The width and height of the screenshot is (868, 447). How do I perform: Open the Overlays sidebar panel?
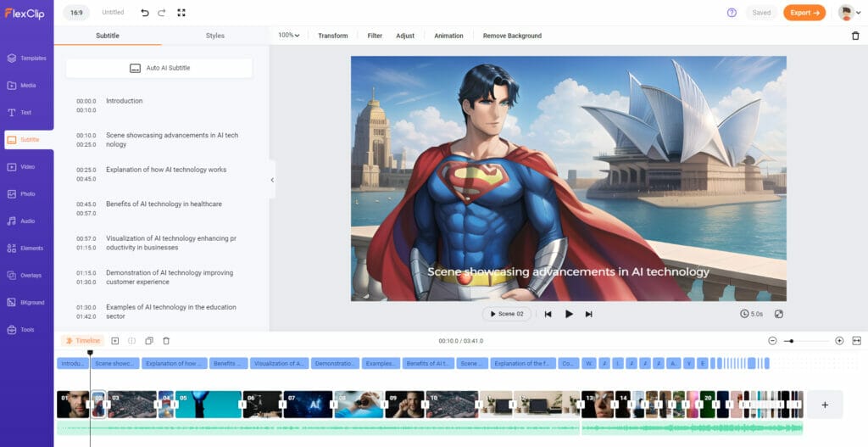[x=26, y=276]
